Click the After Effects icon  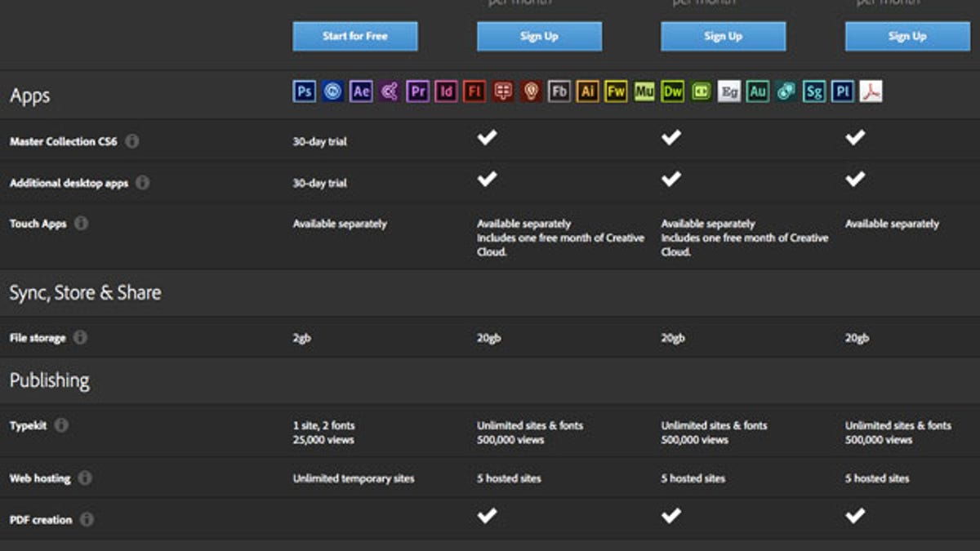coord(359,91)
